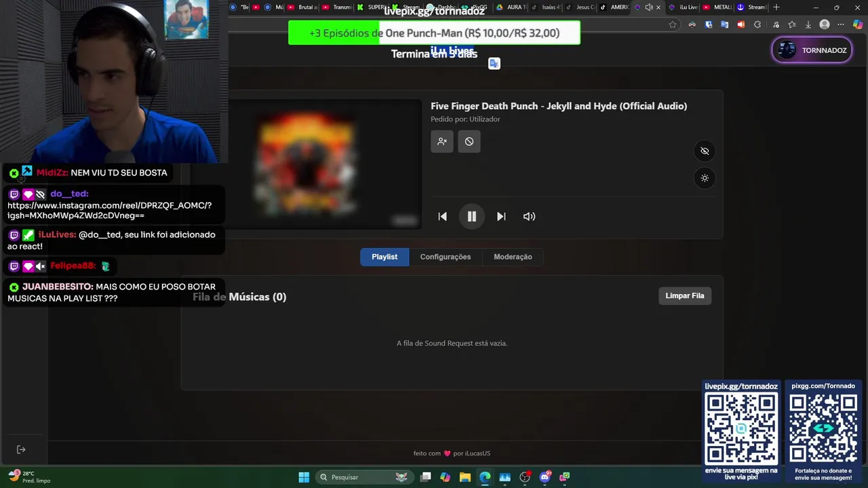Open the Windows Start menu
Screen dimensions: 868x488
[x=304, y=477]
